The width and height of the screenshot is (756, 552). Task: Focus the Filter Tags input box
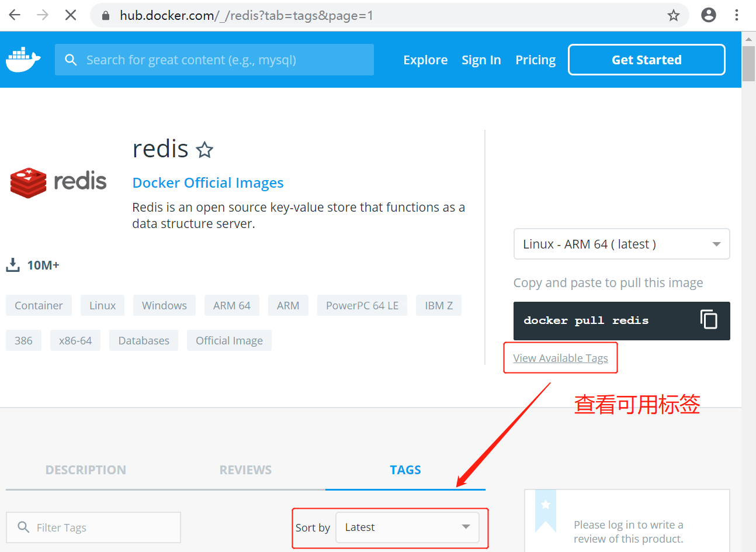click(x=93, y=527)
